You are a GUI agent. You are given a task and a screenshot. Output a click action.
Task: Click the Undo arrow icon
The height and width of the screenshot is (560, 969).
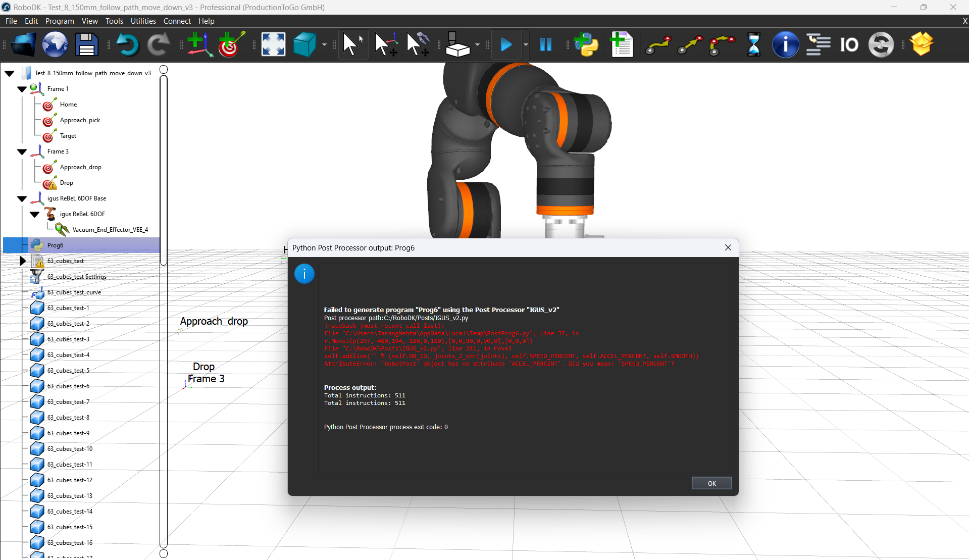coord(127,45)
